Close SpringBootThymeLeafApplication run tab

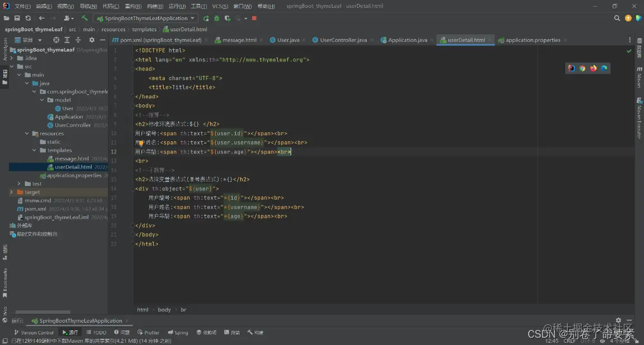pos(127,321)
